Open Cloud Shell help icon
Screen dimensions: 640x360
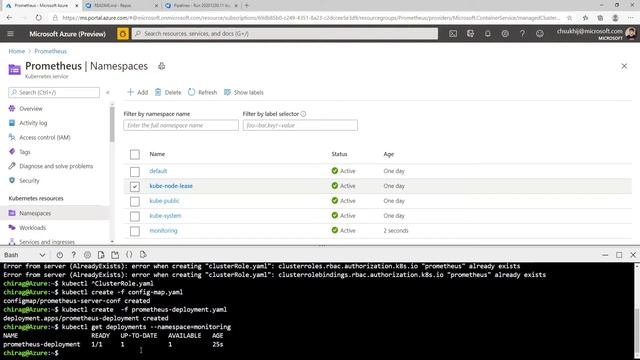(73, 255)
